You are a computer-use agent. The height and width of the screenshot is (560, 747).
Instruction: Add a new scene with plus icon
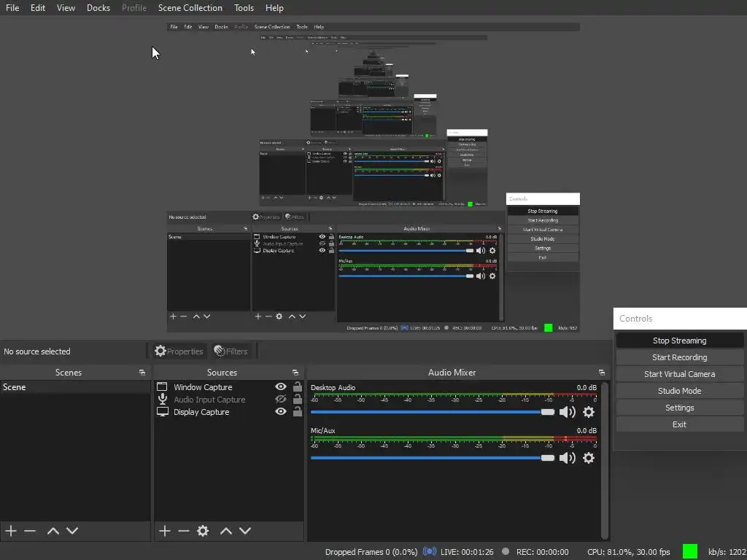(x=11, y=531)
